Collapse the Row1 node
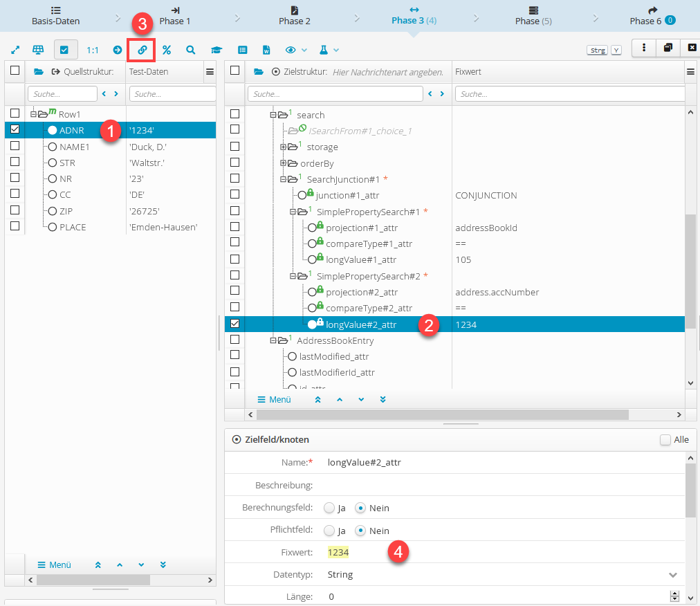 33,114
